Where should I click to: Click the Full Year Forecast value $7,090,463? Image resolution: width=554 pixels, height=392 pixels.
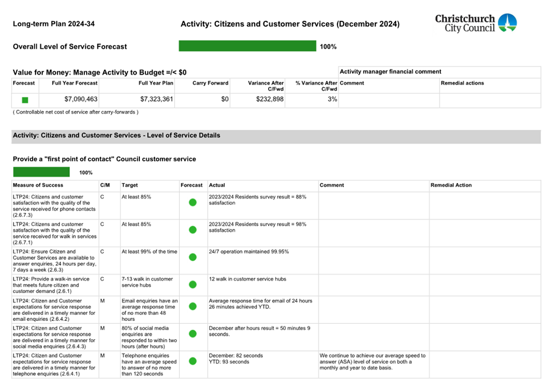click(81, 100)
